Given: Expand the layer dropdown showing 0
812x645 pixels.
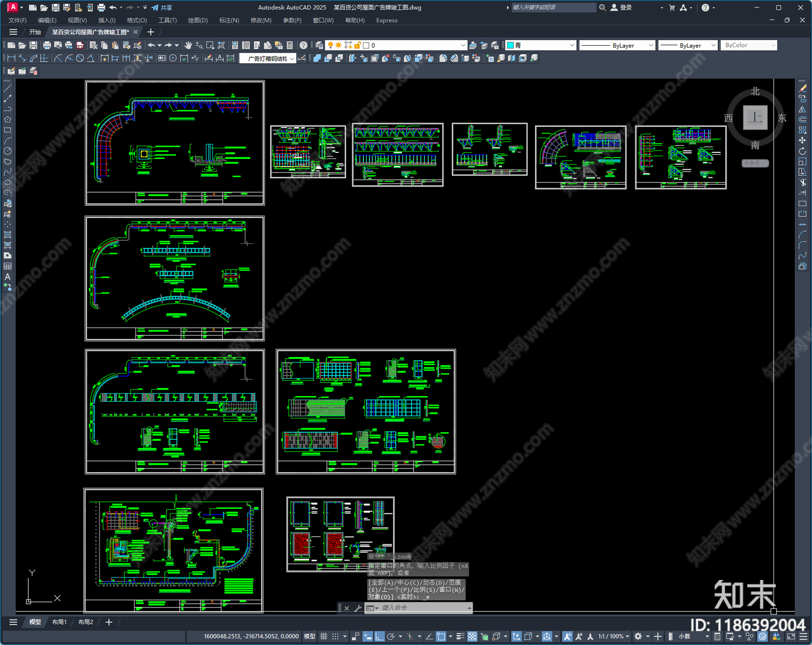Looking at the screenshot, I should [x=463, y=45].
